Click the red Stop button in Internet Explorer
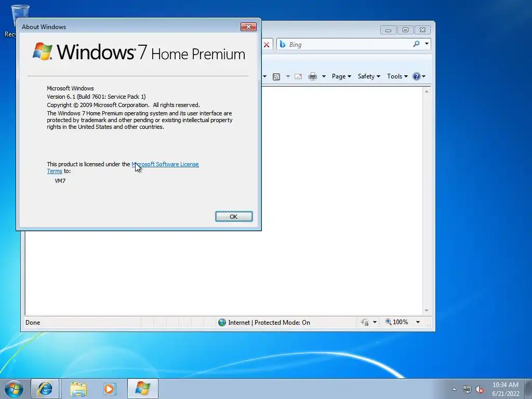Screen dimensions: 532x399 (267, 45)
